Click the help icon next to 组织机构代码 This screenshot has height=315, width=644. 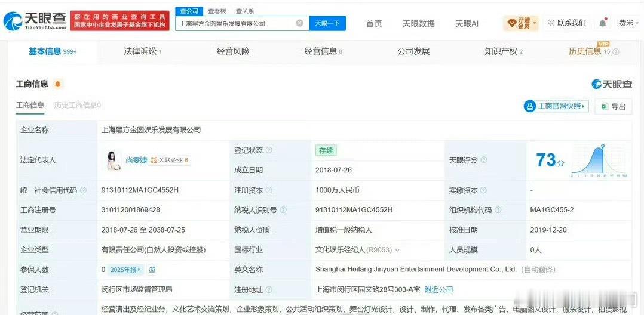pos(498,210)
